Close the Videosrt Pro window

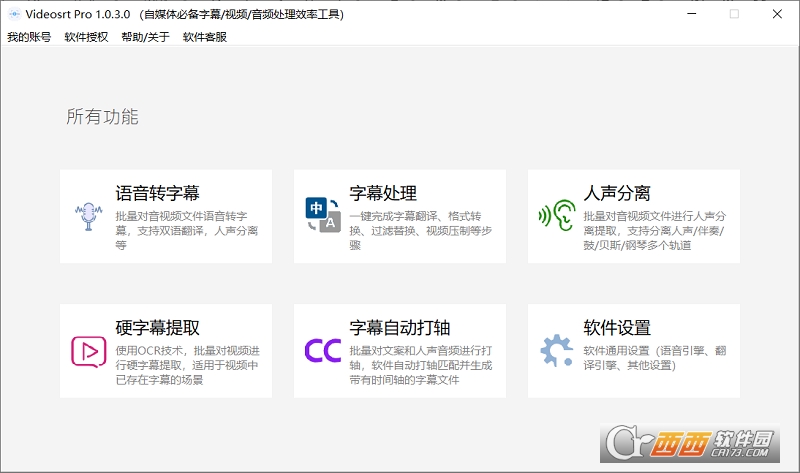coord(777,14)
